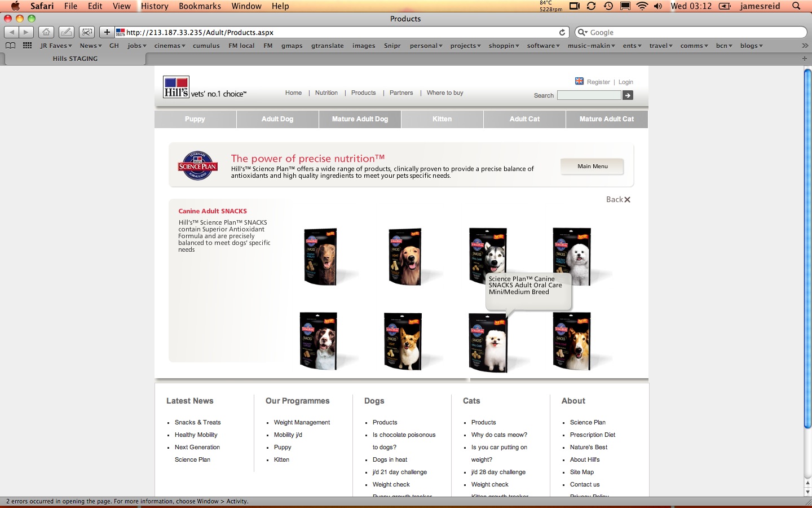The image size is (812, 508).
Task: Close product view with Back X
Action: [x=618, y=199]
